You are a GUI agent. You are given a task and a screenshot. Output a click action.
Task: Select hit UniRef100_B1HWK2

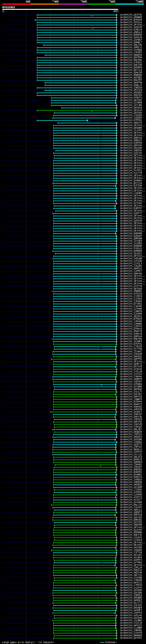point(131,475)
